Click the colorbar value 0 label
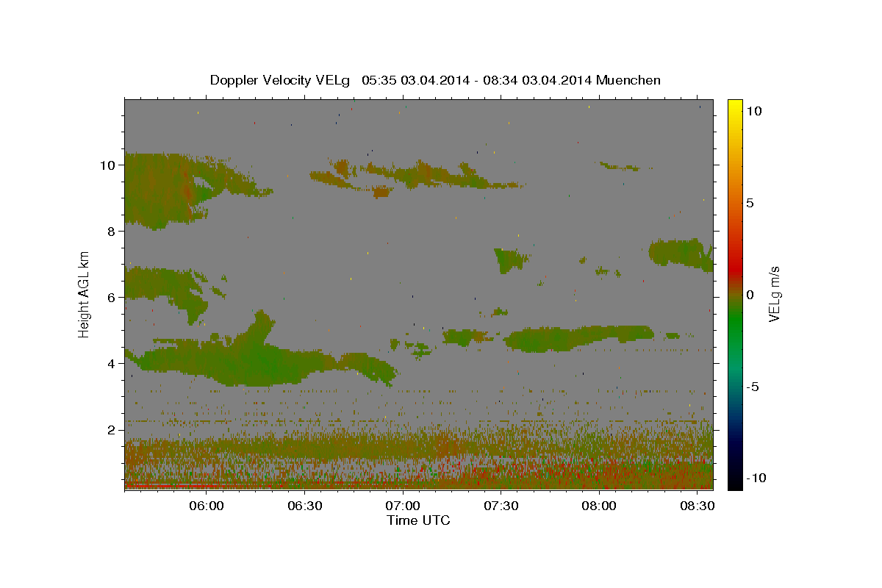The height and width of the screenshot is (588, 882). coord(750,295)
